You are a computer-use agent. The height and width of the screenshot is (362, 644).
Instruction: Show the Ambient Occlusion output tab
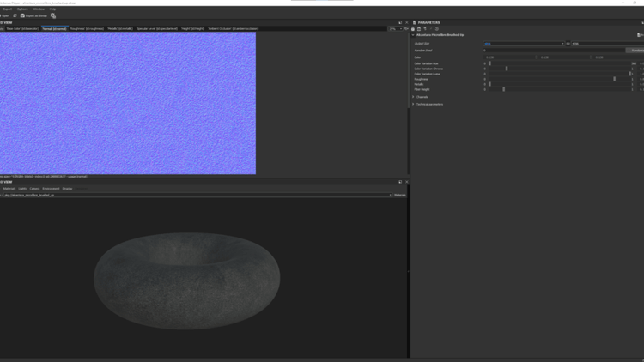[233, 28]
